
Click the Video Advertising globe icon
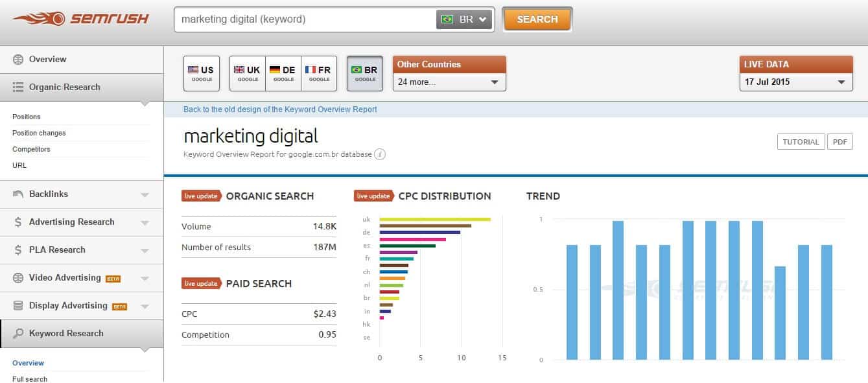click(18, 277)
